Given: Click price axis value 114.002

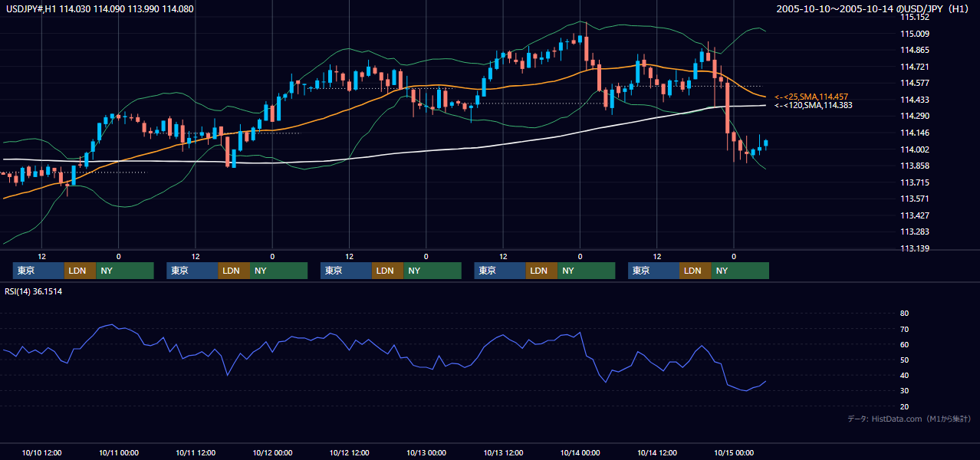Looking at the screenshot, I should click(914, 149).
